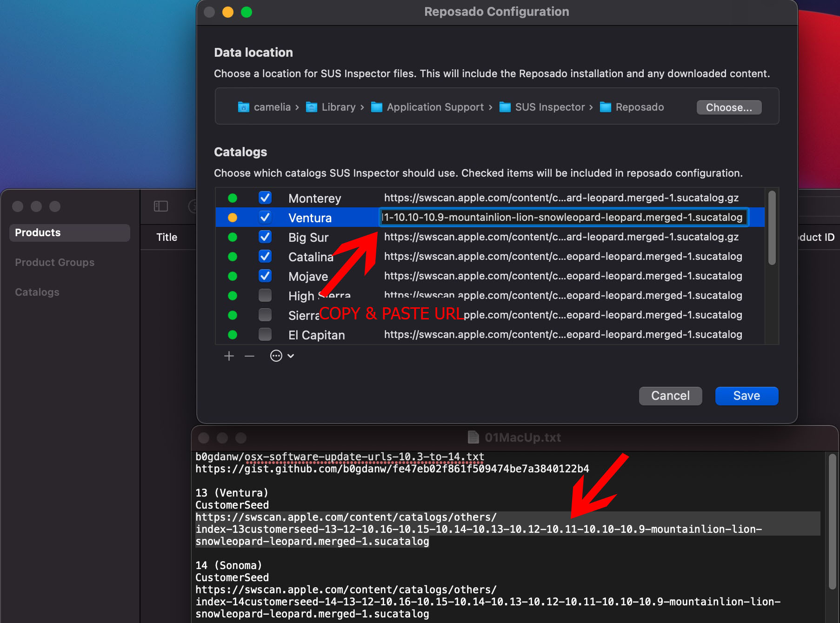The image size is (840, 623).
Task: Click the Save button
Action: 747,396
